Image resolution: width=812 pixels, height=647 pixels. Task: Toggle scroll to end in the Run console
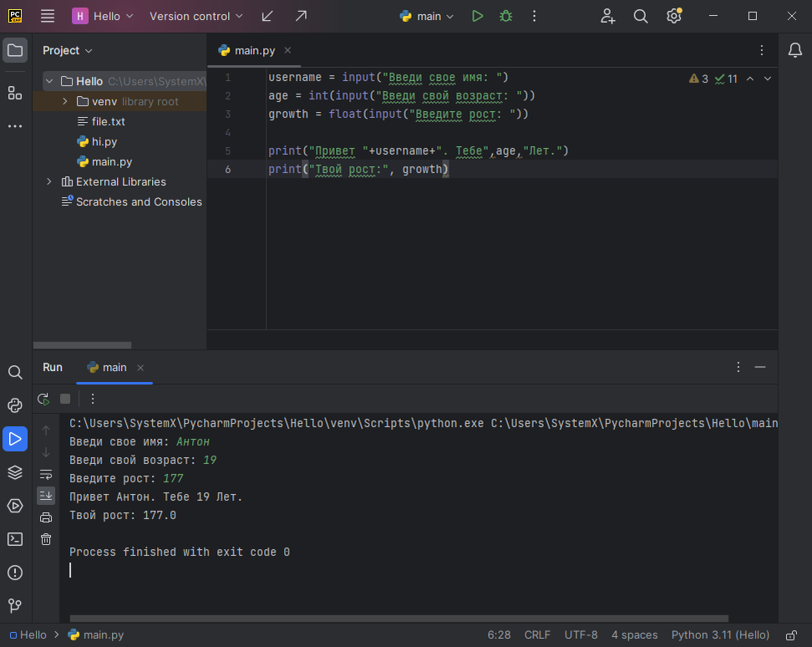46,496
